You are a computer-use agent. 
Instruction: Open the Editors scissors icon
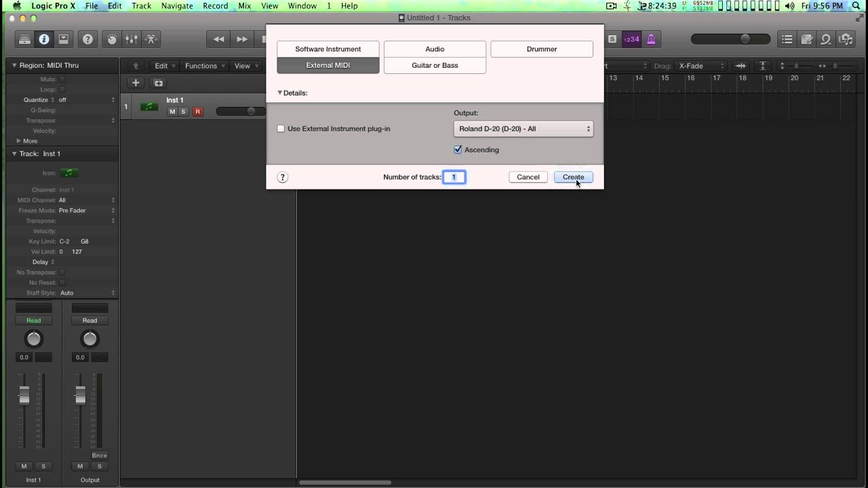(x=151, y=39)
